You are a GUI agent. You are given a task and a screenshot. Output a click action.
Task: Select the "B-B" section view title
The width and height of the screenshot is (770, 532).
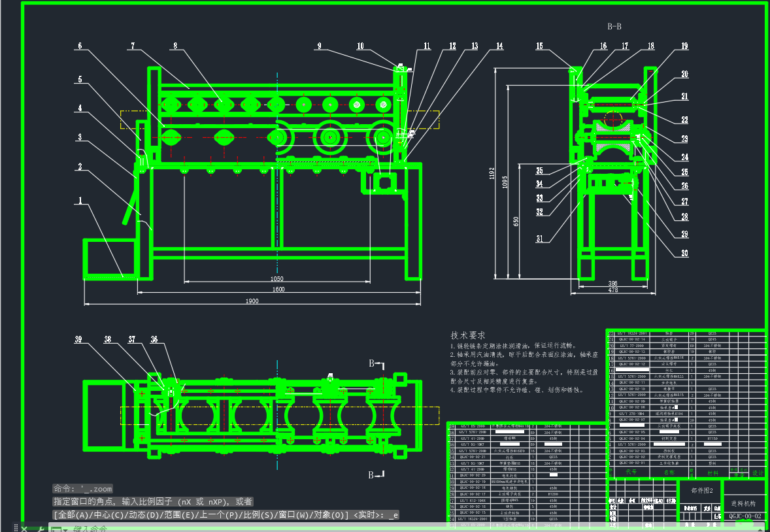[x=614, y=27]
